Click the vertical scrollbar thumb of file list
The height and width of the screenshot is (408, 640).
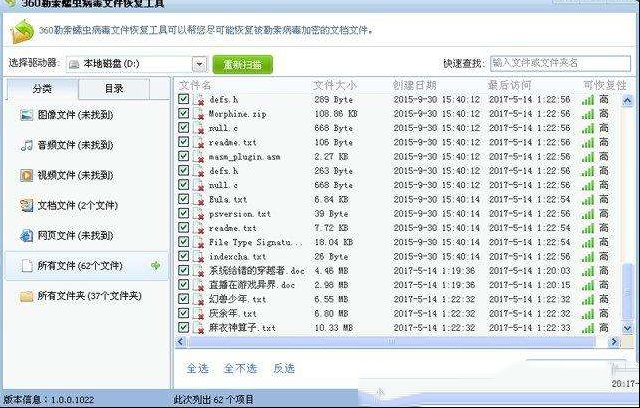[x=627, y=291]
